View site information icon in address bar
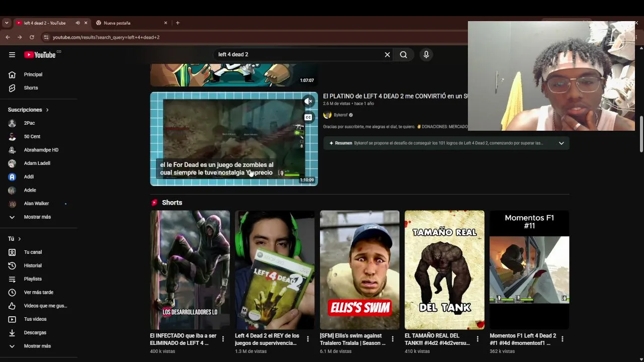Image resolution: width=644 pixels, height=362 pixels. point(46,37)
